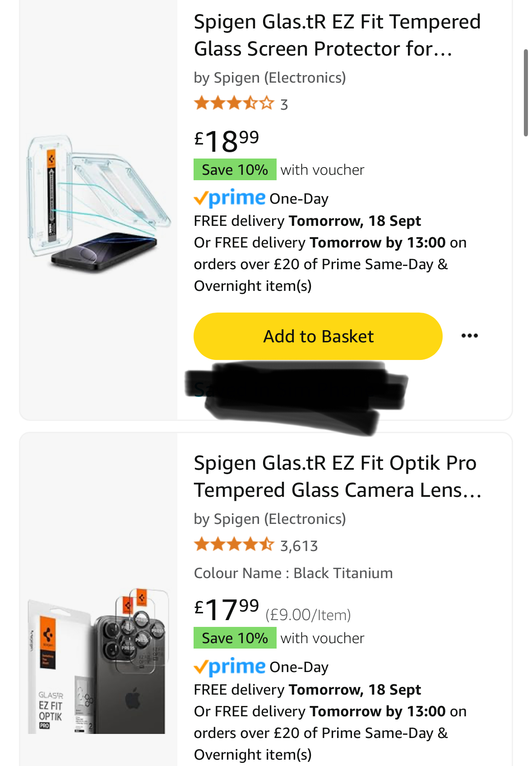Click the Save 10% voucher badge at £17.99
532x766 pixels.
pyautogui.click(x=235, y=638)
